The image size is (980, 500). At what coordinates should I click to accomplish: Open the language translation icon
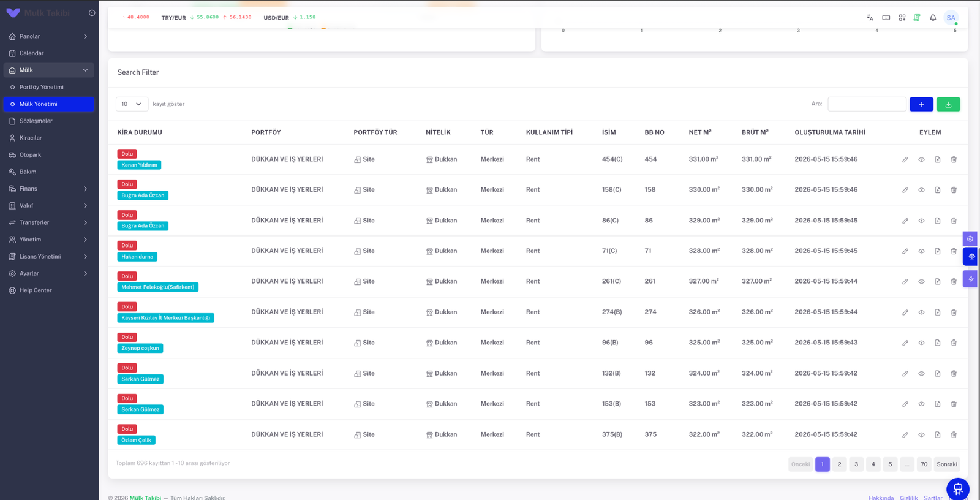tap(870, 18)
